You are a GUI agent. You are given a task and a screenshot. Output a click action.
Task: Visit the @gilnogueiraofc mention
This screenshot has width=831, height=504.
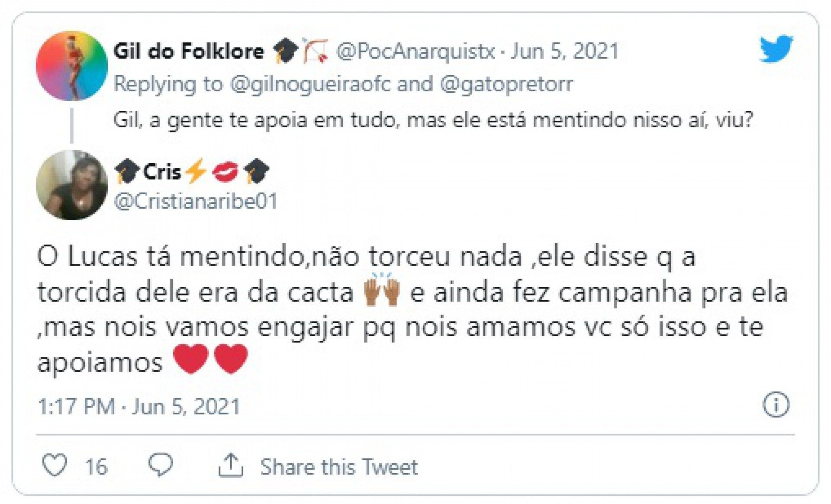pos(310,84)
